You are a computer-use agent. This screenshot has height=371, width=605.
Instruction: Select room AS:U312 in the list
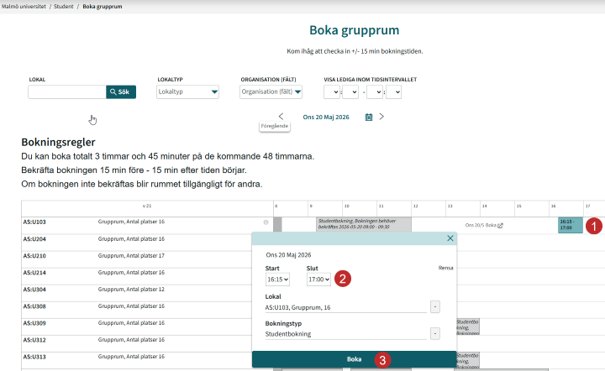tap(34, 340)
